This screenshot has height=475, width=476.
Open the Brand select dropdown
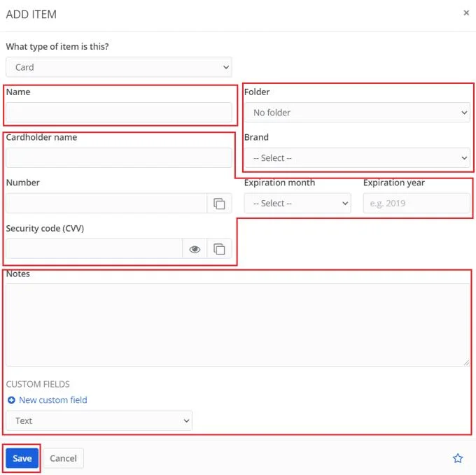pos(357,157)
